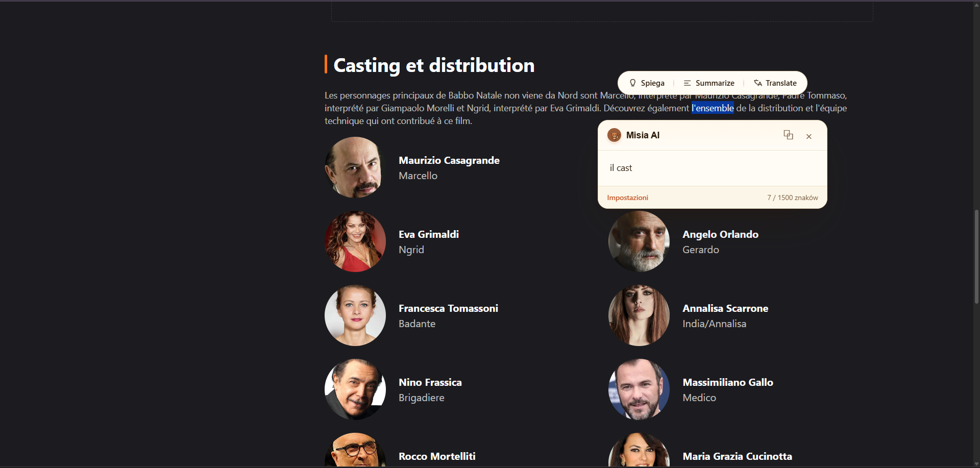Open Annalisa Scarrone's photo
This screenshot has width=980, height=468.
639,315
